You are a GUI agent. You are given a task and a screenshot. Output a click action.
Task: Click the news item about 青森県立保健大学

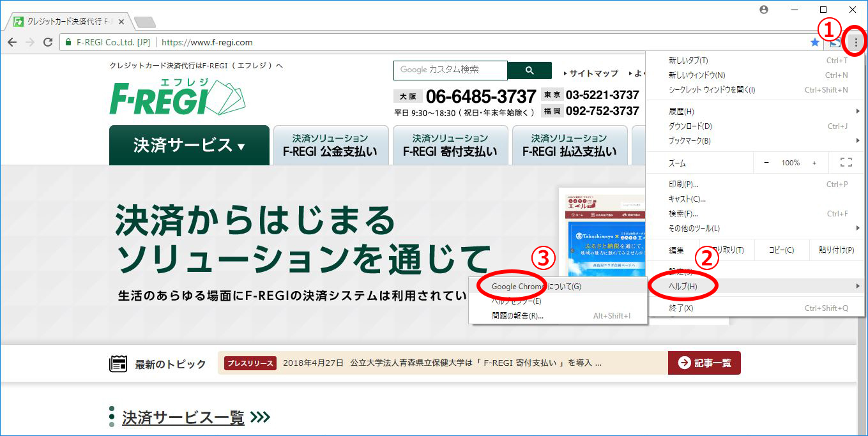click(442, 363)
